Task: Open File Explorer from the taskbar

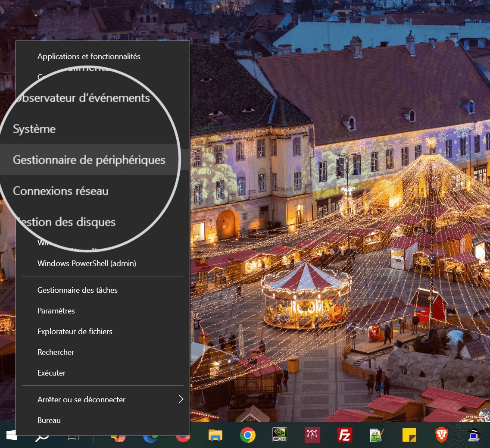Action: coord(215,435)
